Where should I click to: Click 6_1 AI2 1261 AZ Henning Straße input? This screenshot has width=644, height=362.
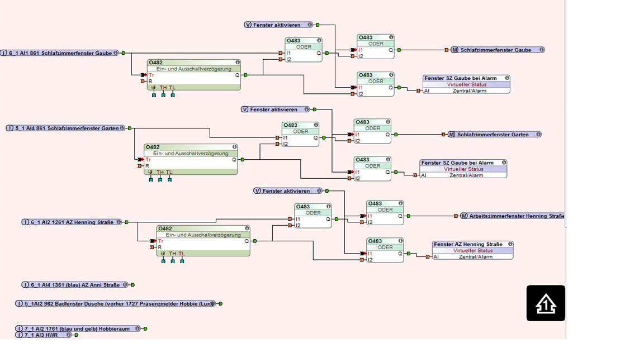point(72,222)
